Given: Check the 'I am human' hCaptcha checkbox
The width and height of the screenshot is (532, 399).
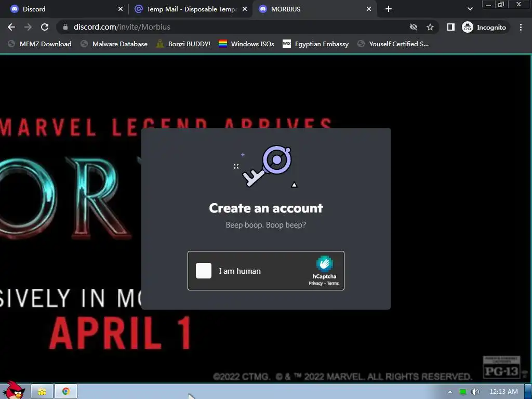Looking at the screenshot, I should [x=204, y=271].
